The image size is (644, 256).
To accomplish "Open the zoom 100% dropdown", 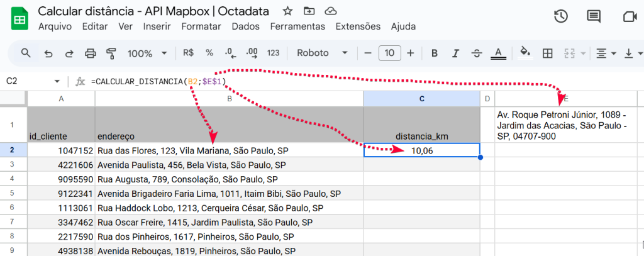I will 147,53.
